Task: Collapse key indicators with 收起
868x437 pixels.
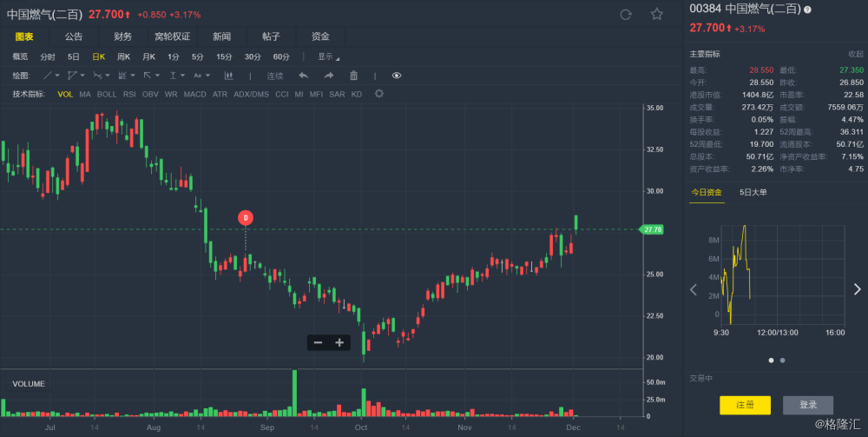Action: [x=856, y=54]
